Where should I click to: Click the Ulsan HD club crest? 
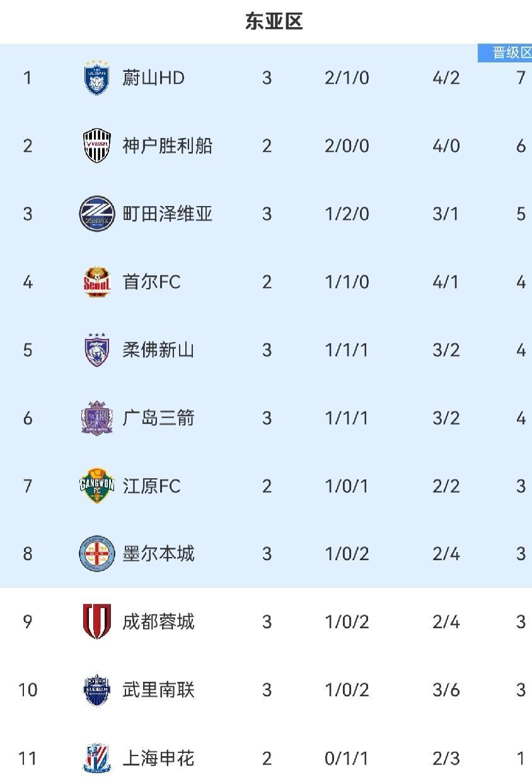point(97,78)
